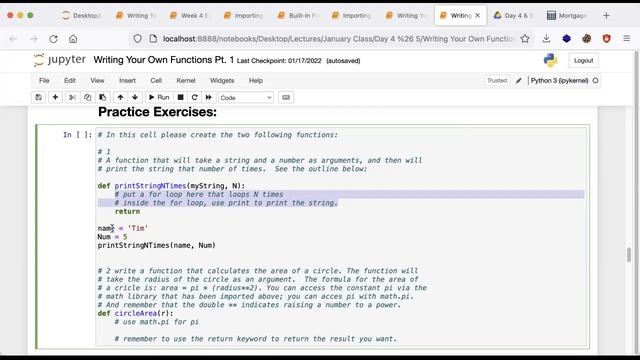Switch to the Built-in F tab
The image size is (640, 360).
[297, 16]
